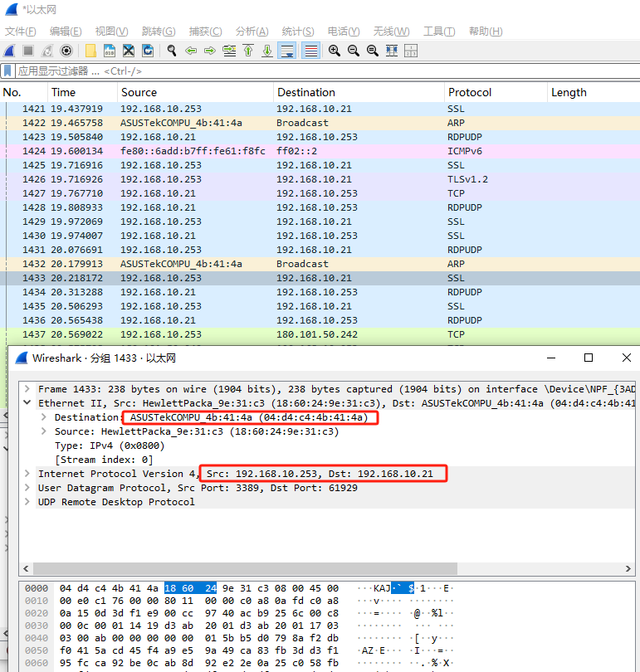Close the packet 1433 detail window
Image resolution: width=640 pixels, height=672 pixels.
[626, 358]
